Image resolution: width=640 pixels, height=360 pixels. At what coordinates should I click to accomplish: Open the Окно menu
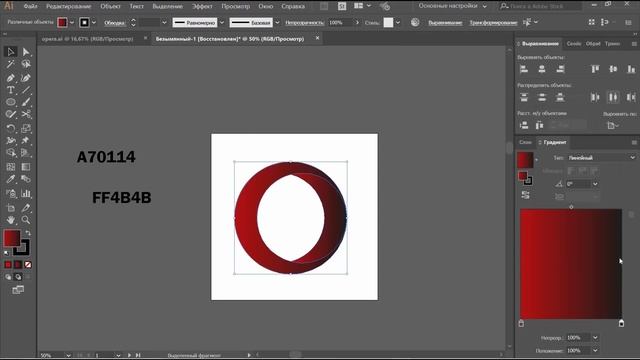265,7
